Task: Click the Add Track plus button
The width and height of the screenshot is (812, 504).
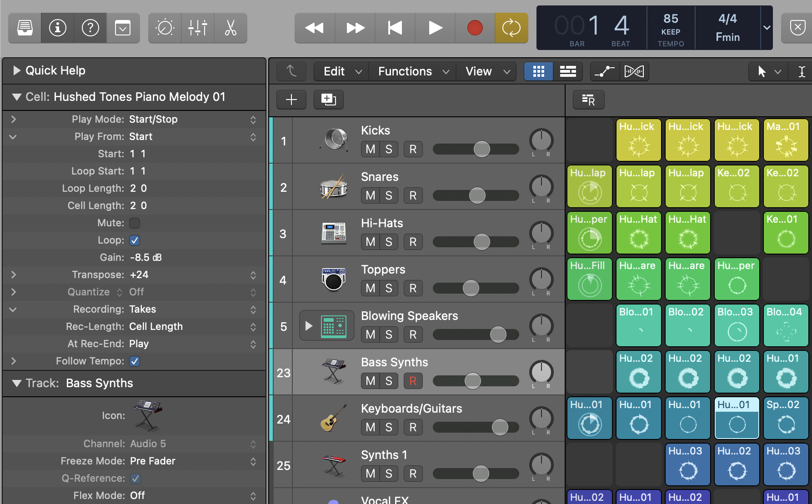Action: point(291,100)
